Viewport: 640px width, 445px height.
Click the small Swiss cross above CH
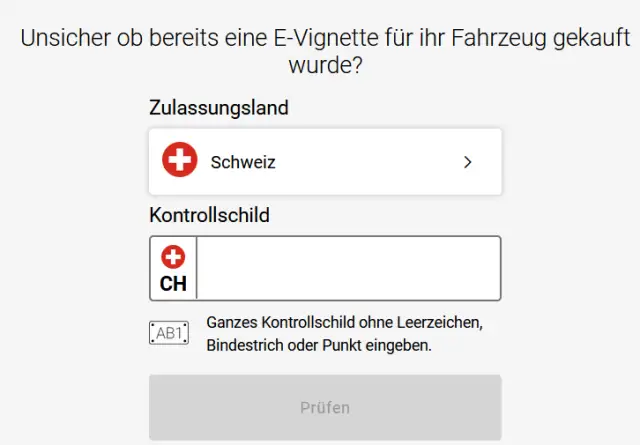173,257
